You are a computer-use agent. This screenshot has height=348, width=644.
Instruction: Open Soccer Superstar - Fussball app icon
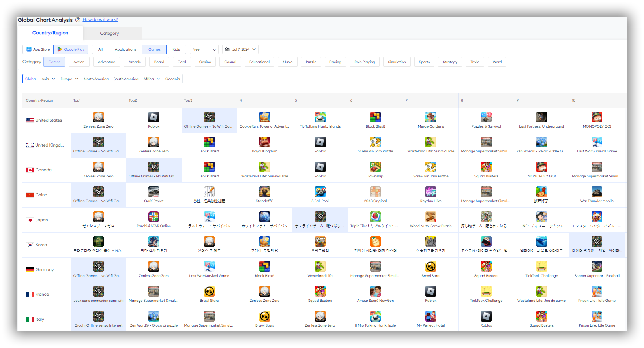tap(597, 266)
